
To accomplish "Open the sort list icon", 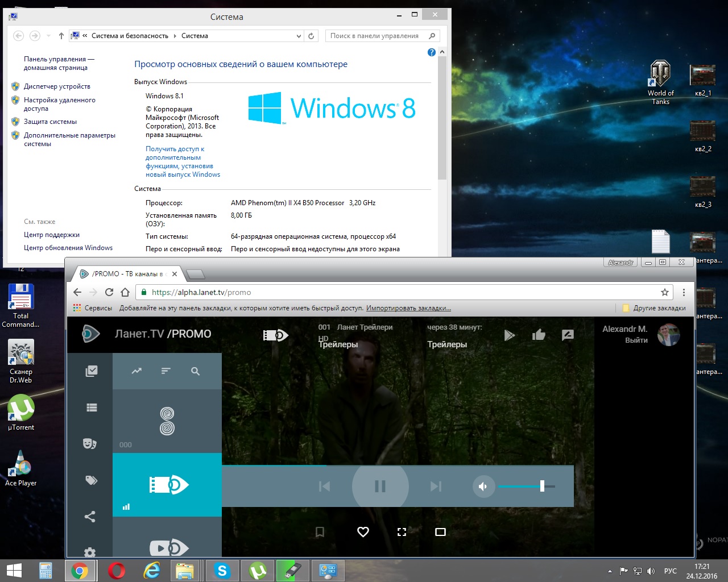I will (166, 371).
